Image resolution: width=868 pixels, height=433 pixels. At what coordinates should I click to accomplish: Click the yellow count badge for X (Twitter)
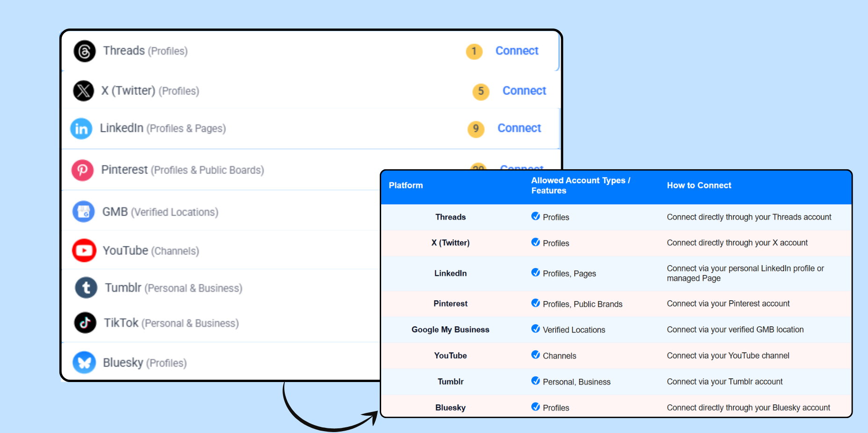[x=481, y=91]
